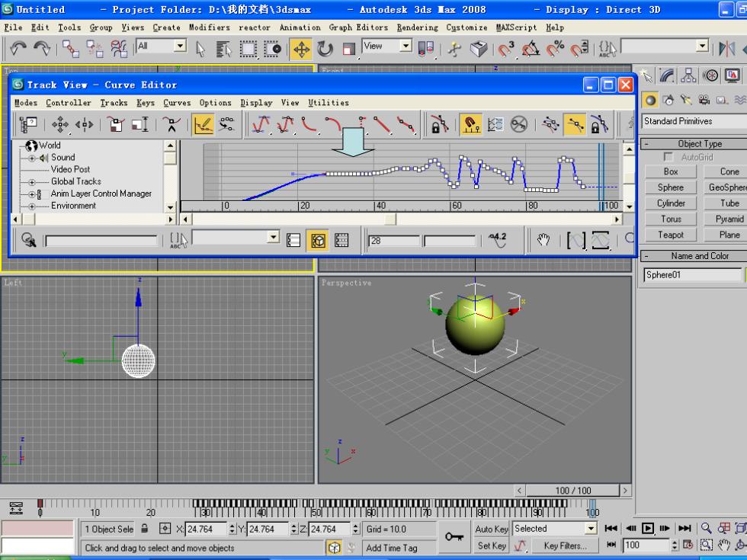
Task: Click the Bind to Space Warp tool
Action: click(119, 49)
